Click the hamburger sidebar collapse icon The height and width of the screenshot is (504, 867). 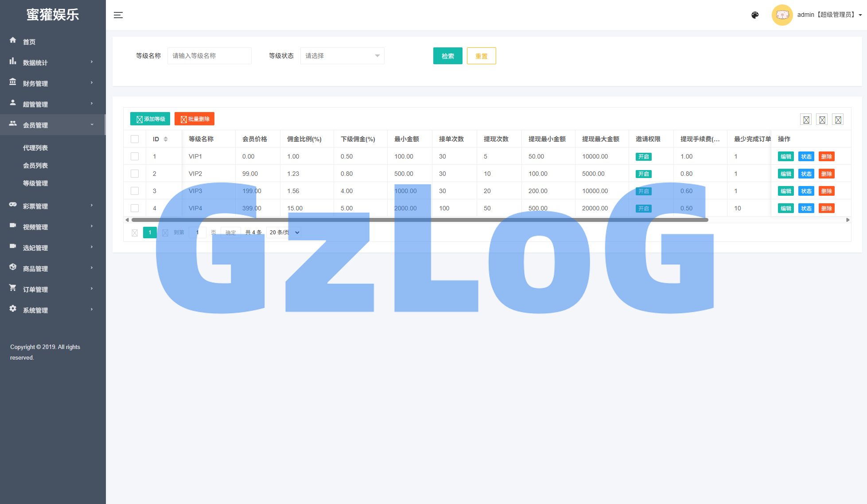pyautogui.click(x=118, y=15)
